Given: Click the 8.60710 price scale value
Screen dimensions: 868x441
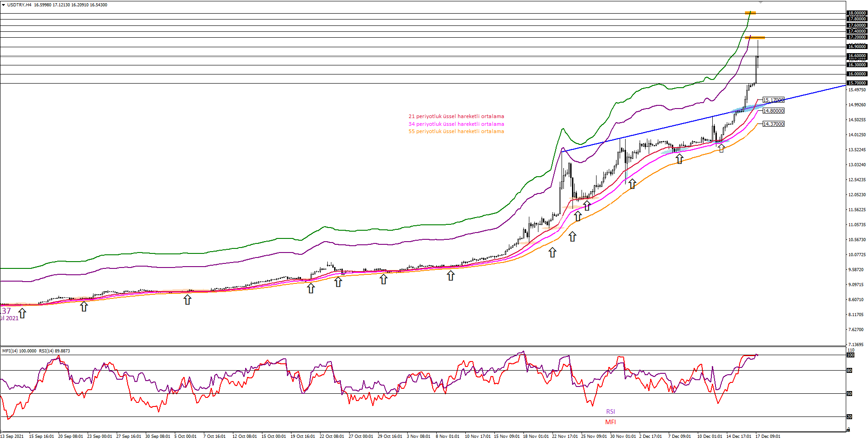Looking at the screenshot, I should 857,300.
